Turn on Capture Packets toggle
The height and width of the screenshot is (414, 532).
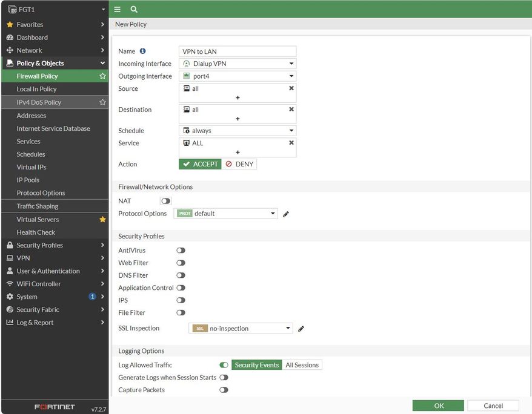(x=224, y=390)
